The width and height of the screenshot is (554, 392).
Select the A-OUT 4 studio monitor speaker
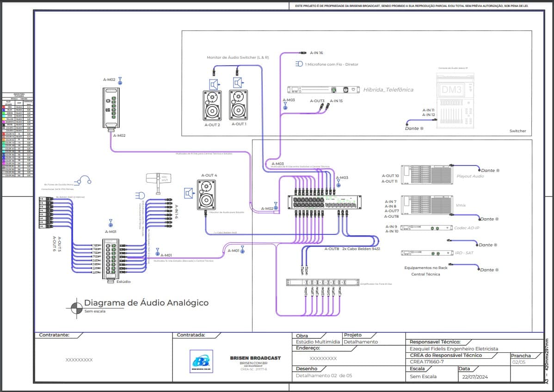pyautogui.click(x=206, y=195)
